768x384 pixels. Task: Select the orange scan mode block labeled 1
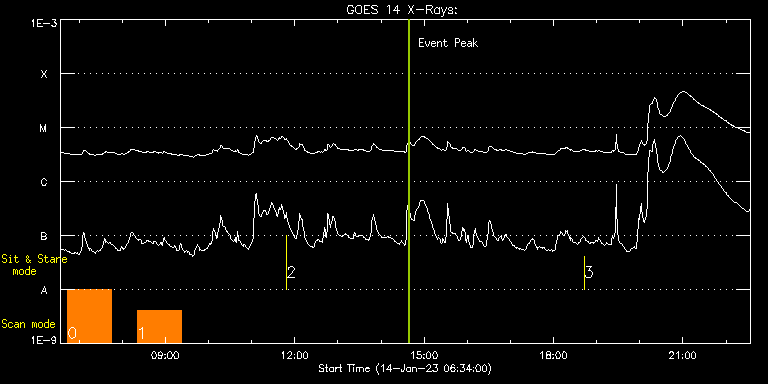click(160, 326)
